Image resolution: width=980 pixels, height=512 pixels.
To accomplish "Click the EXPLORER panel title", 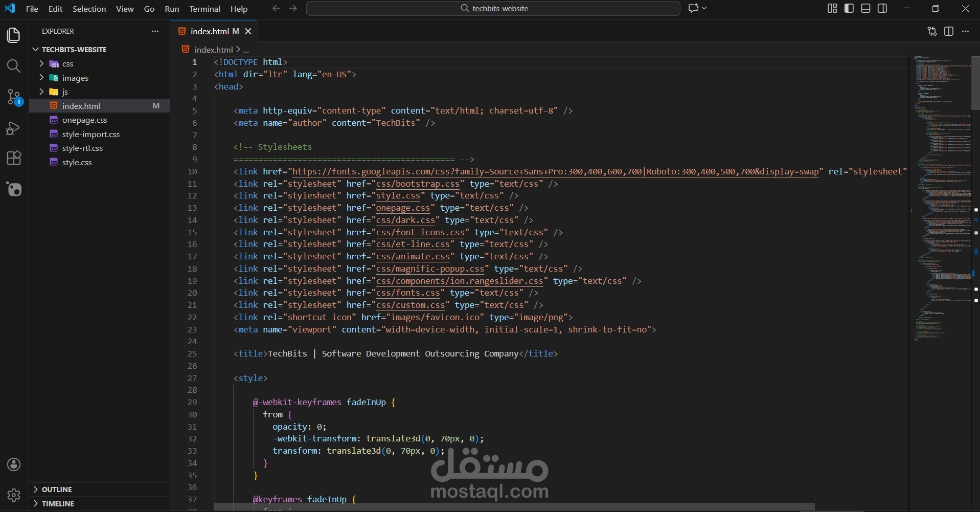I will (58, 31).
